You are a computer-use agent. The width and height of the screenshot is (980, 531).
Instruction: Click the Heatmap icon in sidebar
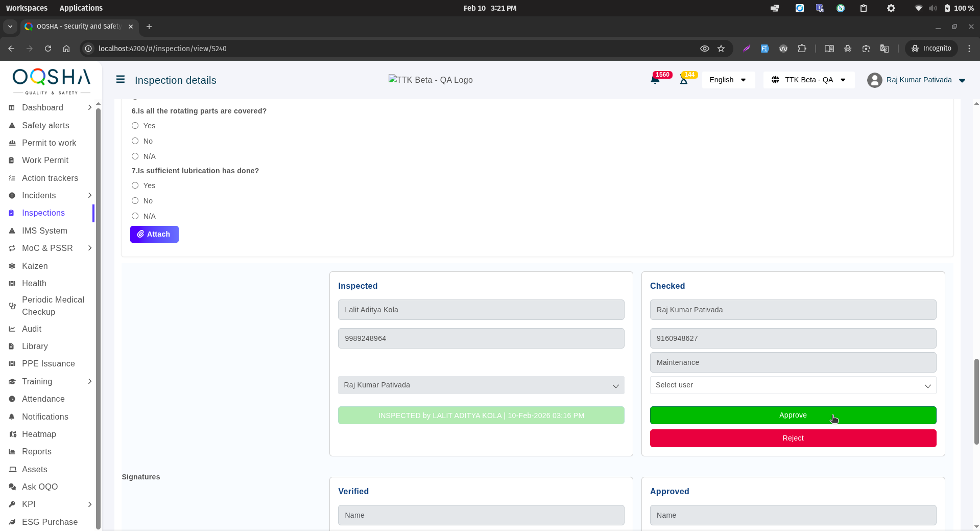(x=12, y=434)
